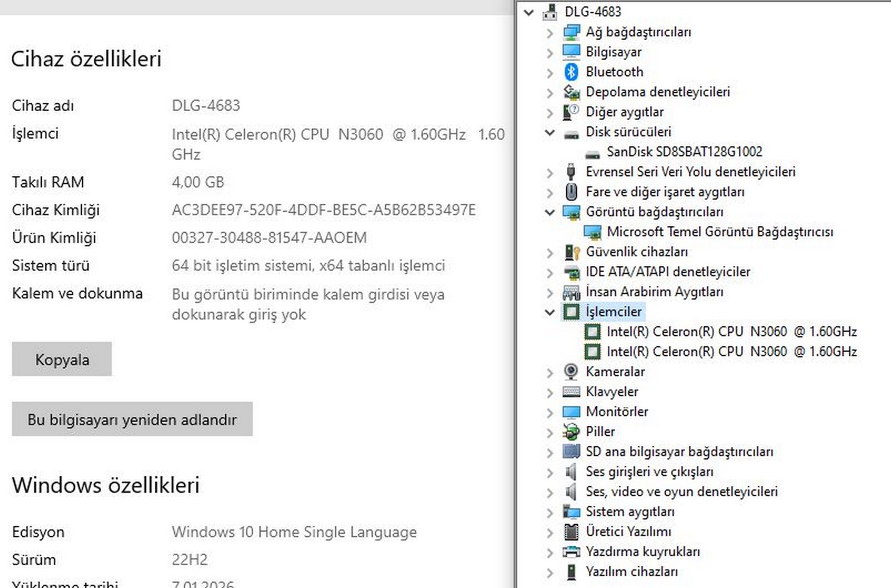Click the Piller battery icon
The image size is (891, 588).
pyautogui.click(x=570, y=432)
